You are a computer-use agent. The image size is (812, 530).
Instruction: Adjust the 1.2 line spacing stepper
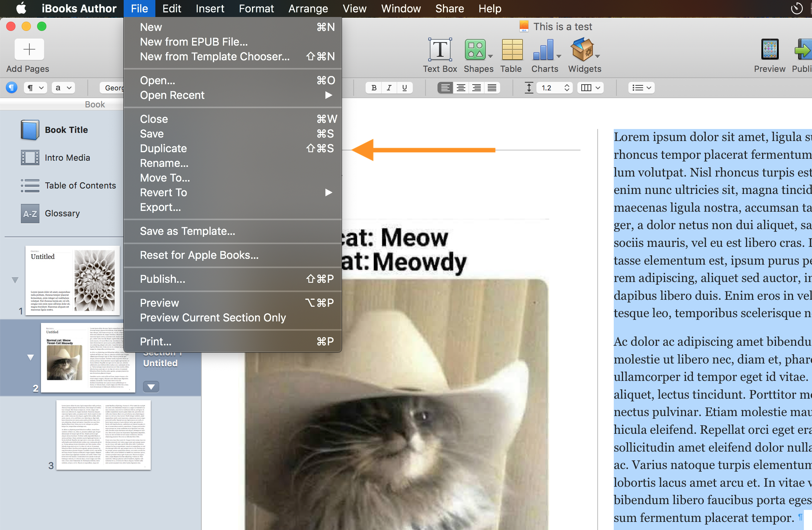[x=567, y=88]
